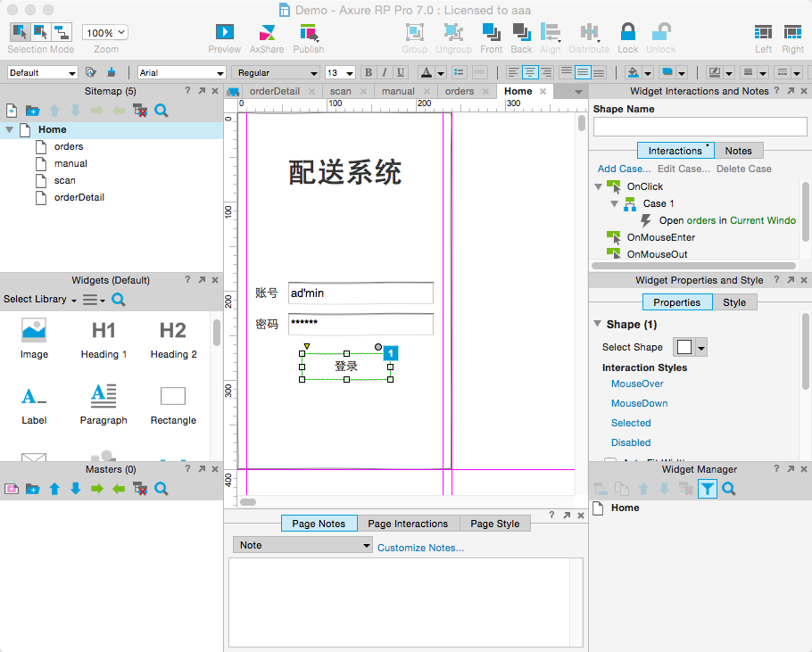Viewport: 812px width, 652px height.
Task: Click the Widget Manager filter icon
Action: pyautogui.click(x=707, y=489)
